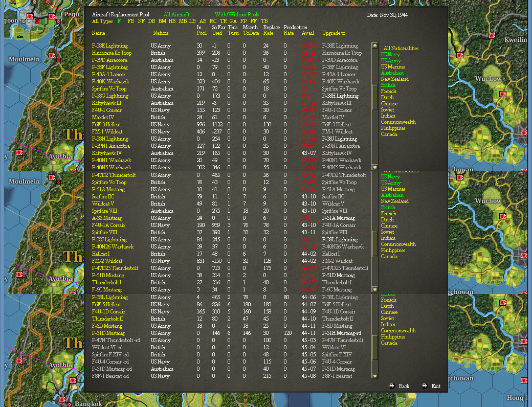
Task: Click the Exit arrow icon
Action: coord(425,386)
